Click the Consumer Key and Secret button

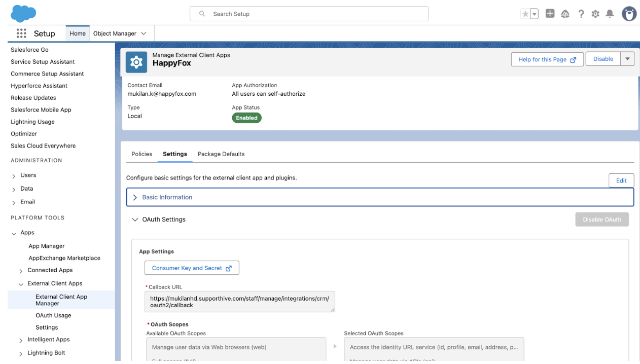click(192, 268)
